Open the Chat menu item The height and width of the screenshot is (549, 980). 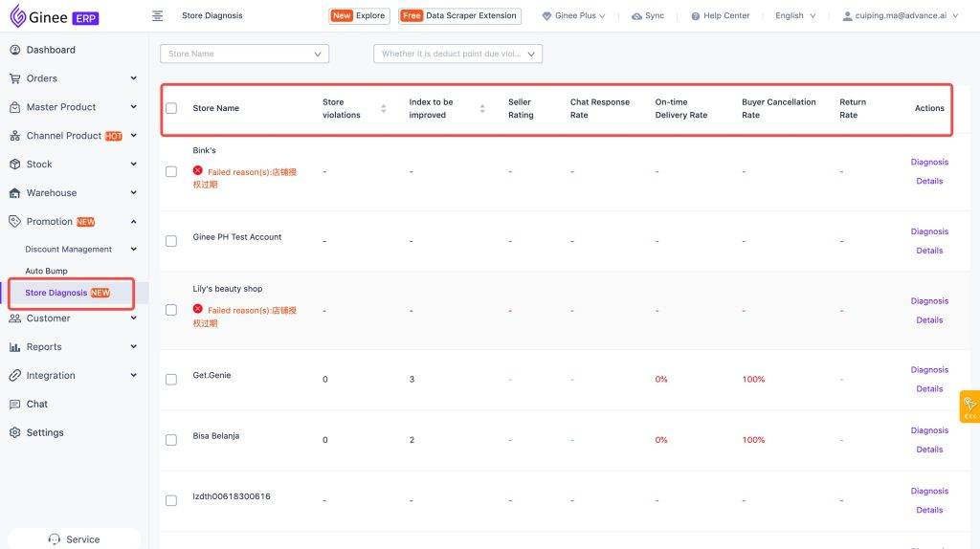pos(74,405)
